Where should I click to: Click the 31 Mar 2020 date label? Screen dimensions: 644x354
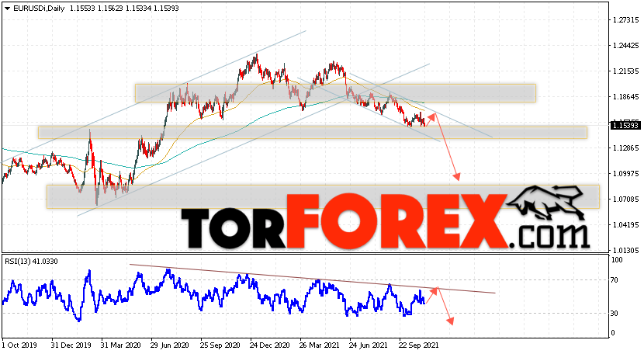click(120, 345)
